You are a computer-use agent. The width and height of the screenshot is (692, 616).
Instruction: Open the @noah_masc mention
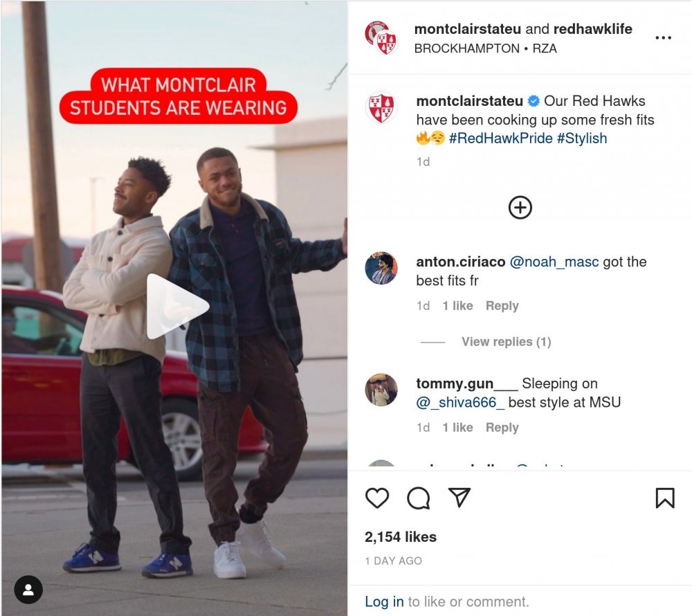point(554,262)
